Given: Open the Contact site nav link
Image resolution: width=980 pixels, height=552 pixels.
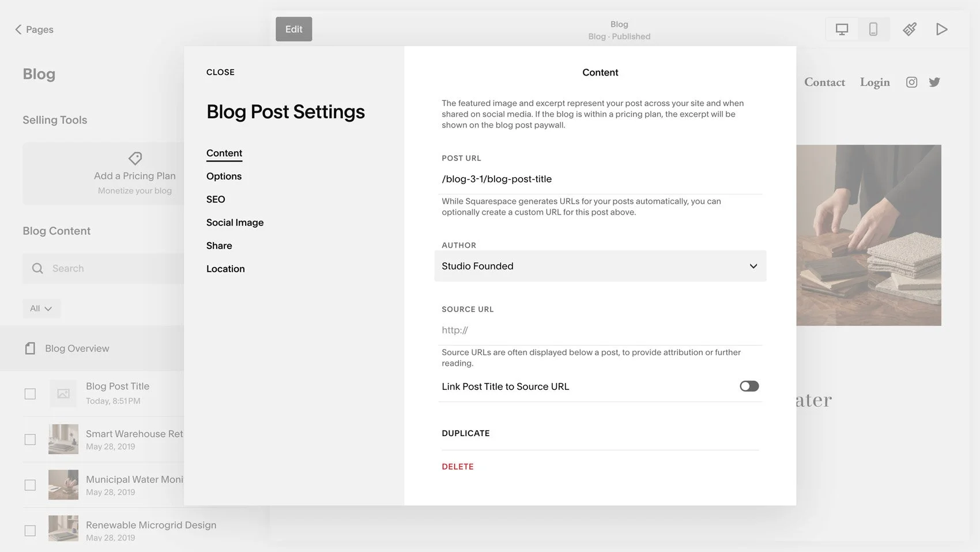Looking at the screenshot, I should 824,82.
